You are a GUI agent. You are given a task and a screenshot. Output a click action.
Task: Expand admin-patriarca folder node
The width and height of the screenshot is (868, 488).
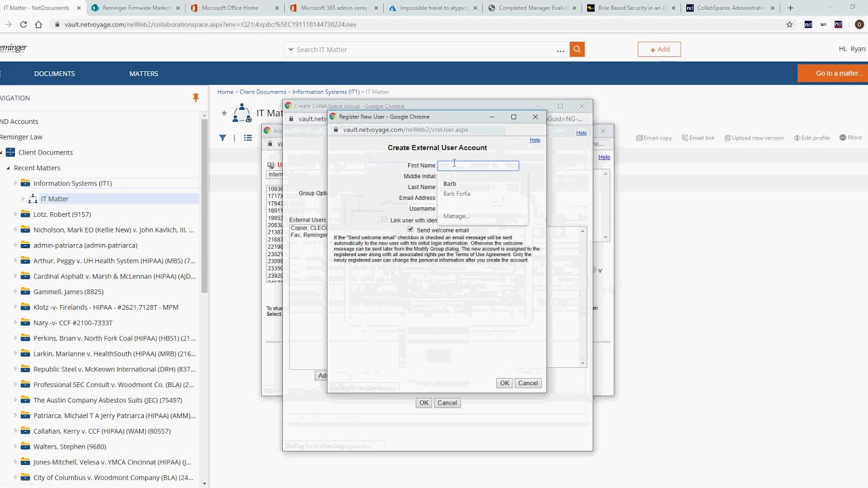point(16,245)
